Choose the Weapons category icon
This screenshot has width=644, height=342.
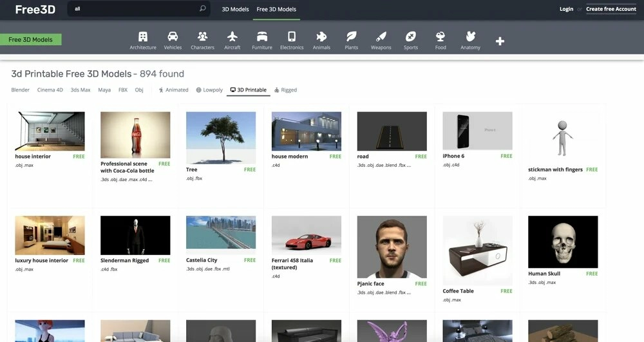pos(381,37)
